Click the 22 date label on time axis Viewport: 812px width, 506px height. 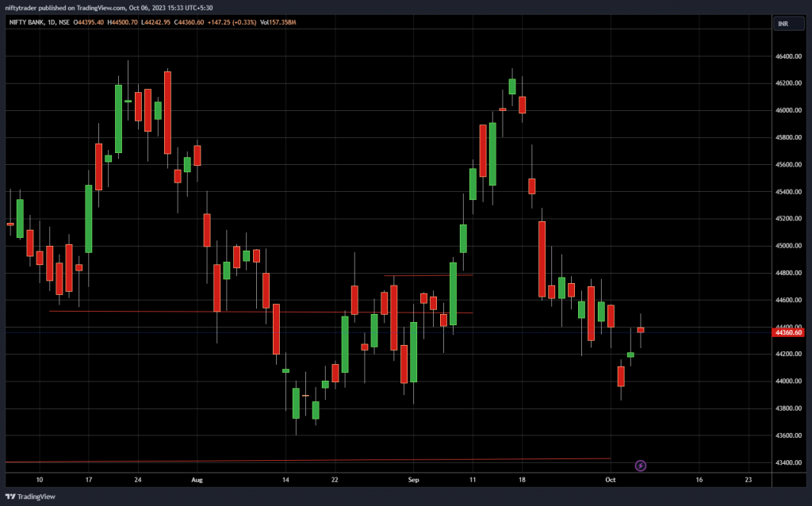pyautogui.click(x=335, y=480)
